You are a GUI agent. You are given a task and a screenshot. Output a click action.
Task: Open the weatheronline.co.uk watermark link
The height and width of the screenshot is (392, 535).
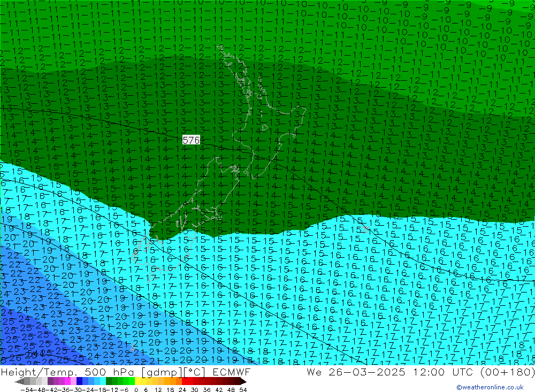[x=490, y=387]
